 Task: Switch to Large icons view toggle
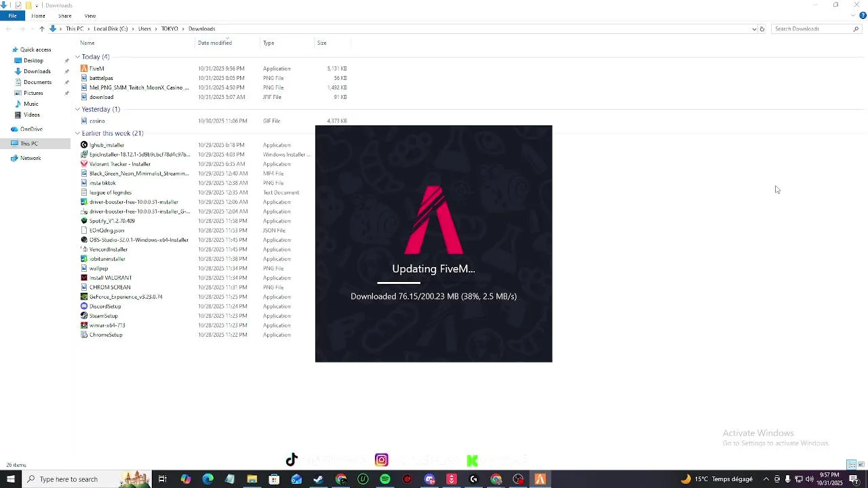coord(861,465)
